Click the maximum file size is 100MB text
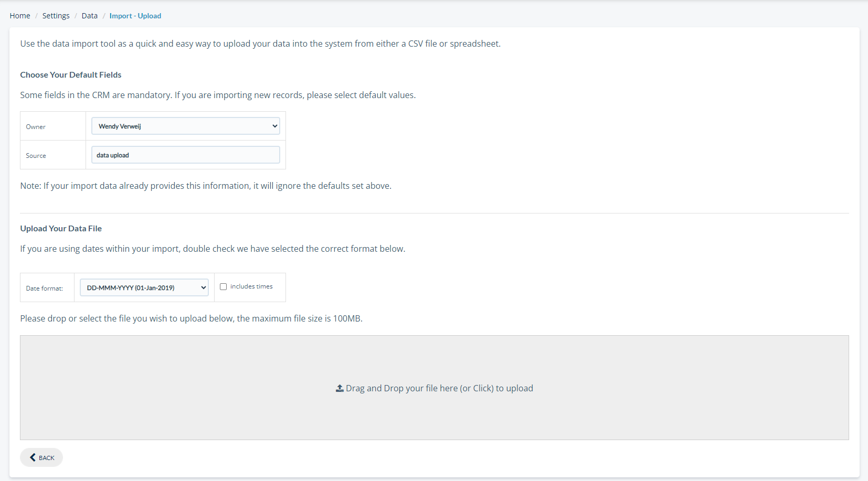The height and width of the screenshot is (481, 868). [x=300, y=318]
